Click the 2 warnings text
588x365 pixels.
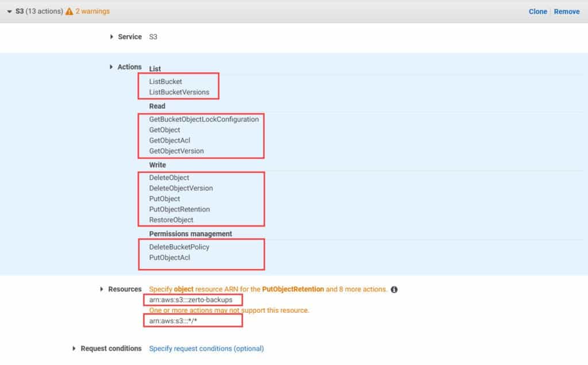[x=92, y=11]
